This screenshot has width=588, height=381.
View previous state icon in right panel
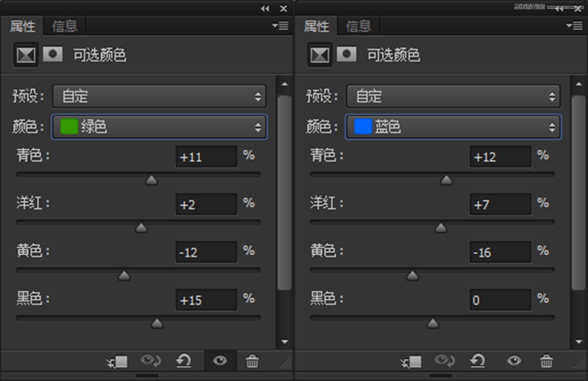(445, 361)
